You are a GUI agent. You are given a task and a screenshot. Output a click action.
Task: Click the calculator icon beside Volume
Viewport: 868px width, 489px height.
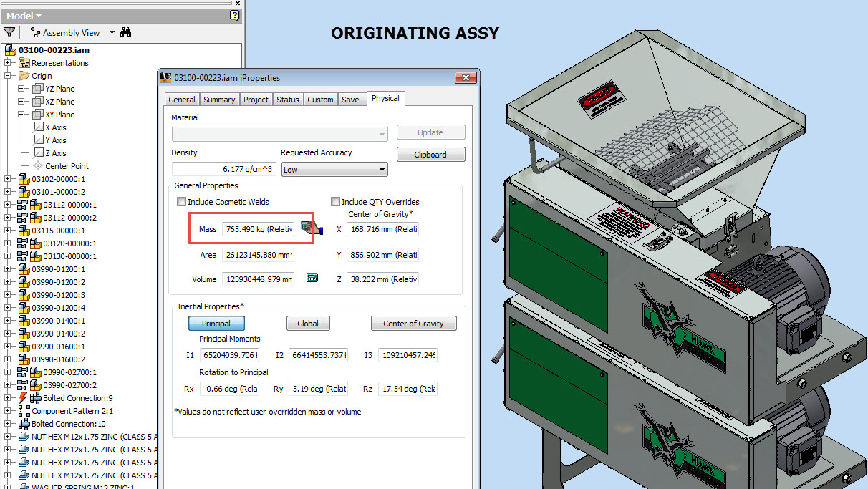click(x=312, y=278)
